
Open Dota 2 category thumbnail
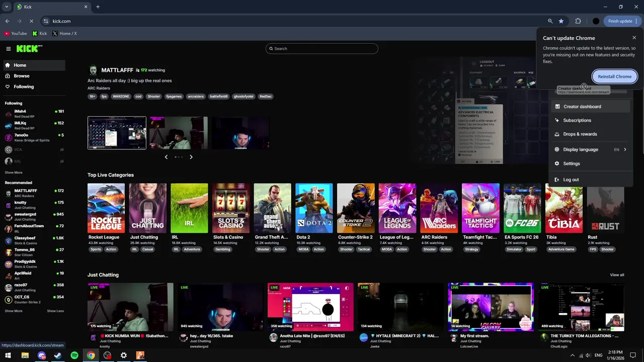coord(314,208)
